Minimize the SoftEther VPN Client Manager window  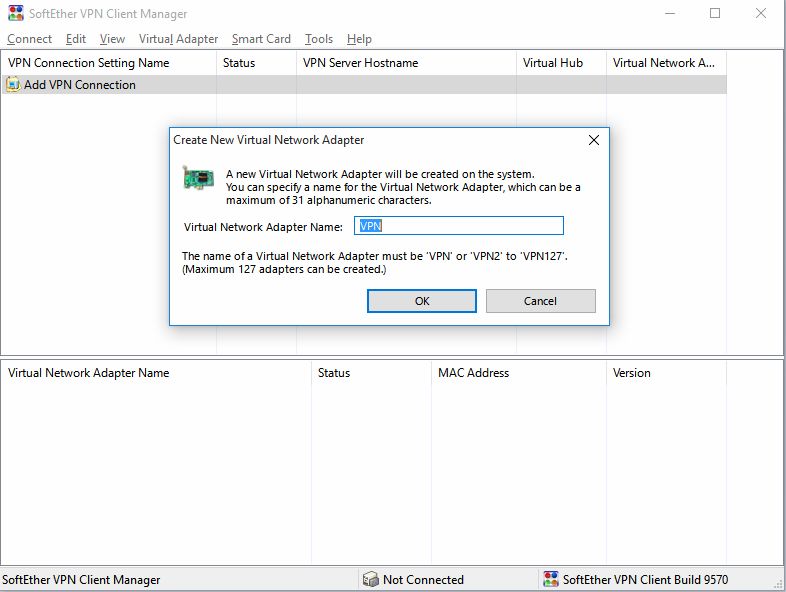(670, 14)
